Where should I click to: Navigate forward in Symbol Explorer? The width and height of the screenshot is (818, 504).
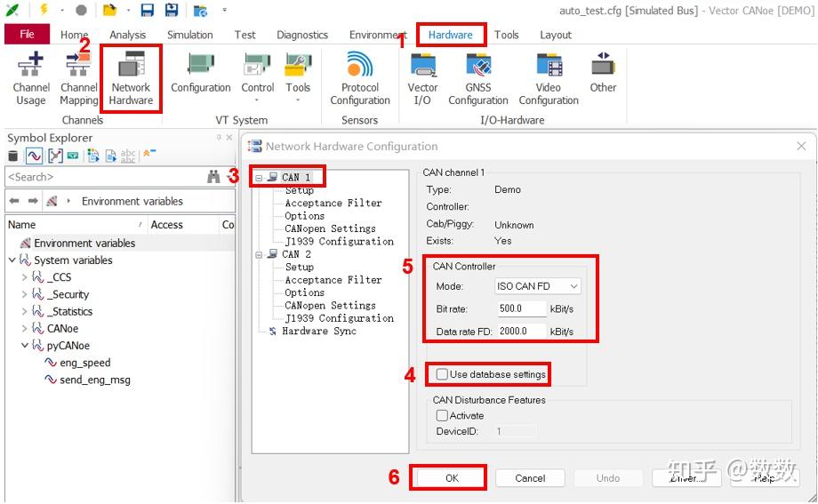pos(33,201)
